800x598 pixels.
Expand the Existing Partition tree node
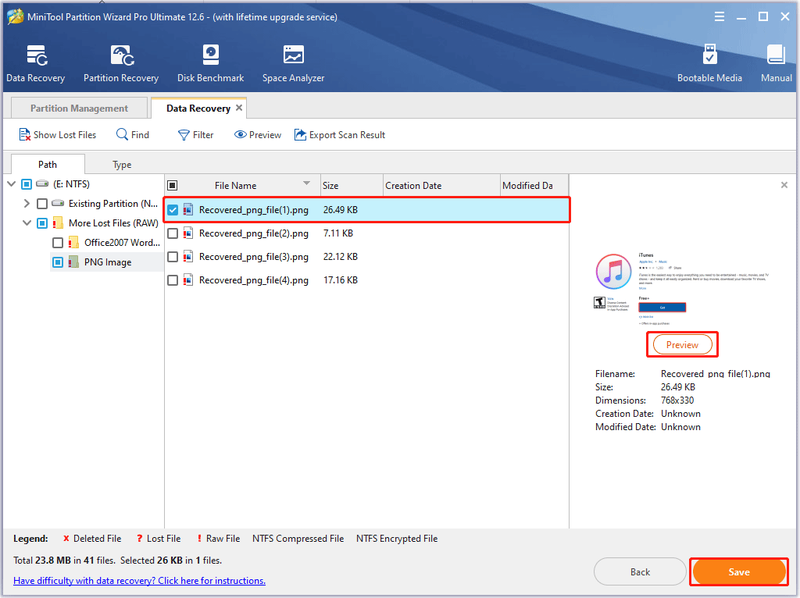tap(27, 204)
